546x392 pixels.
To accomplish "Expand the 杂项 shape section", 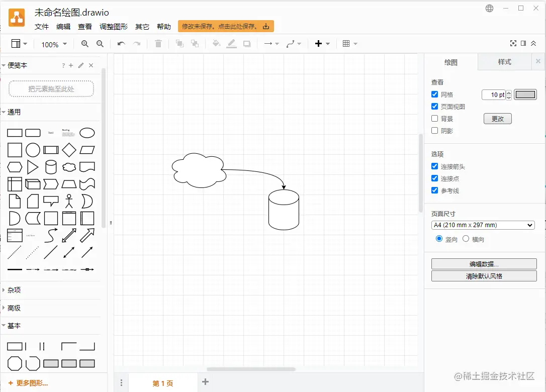I will 14,290.
